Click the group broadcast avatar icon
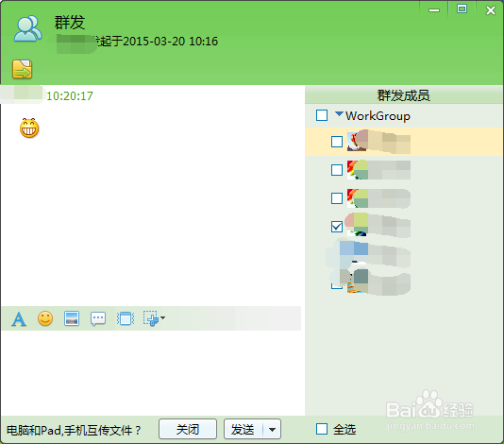Screen dimensions: 504x444 pos(27,29)
